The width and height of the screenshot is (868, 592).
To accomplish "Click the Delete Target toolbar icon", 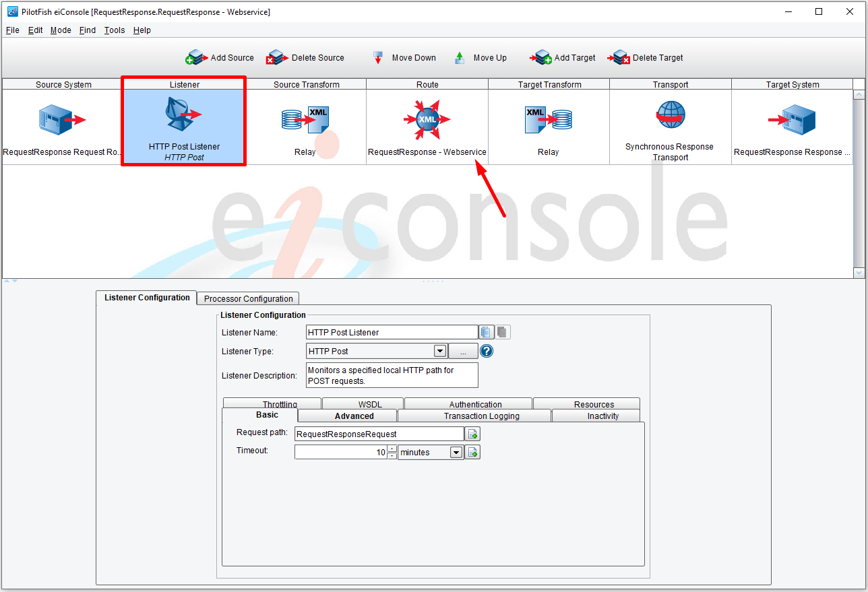I will coord(619,58).
